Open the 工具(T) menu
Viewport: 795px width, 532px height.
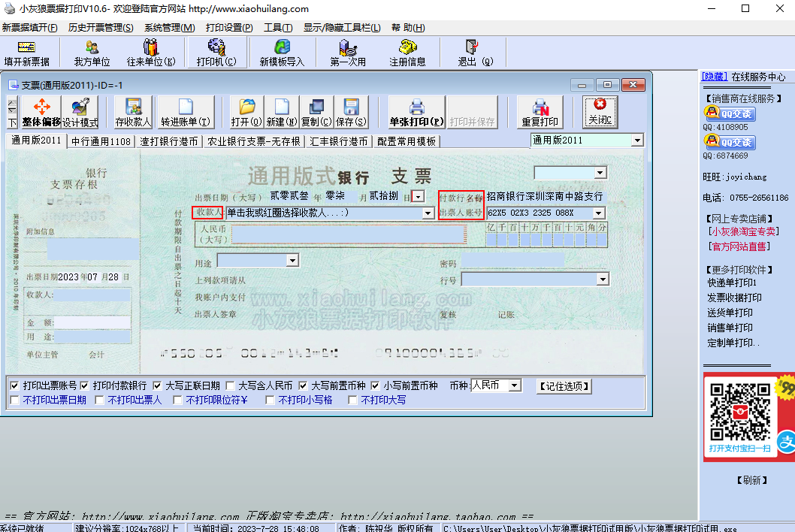(x=278, y=27)
